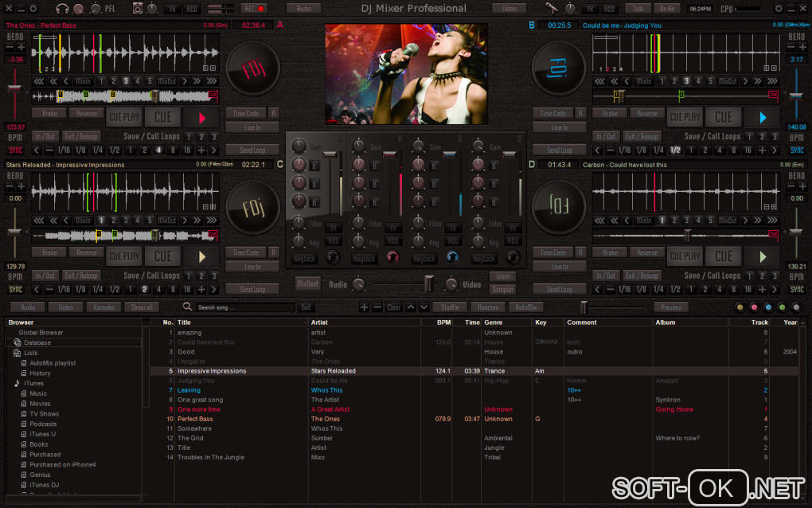Select the lower Video filter tab
The width and height of the screenshot is (812, 508).
pos(66,307)
